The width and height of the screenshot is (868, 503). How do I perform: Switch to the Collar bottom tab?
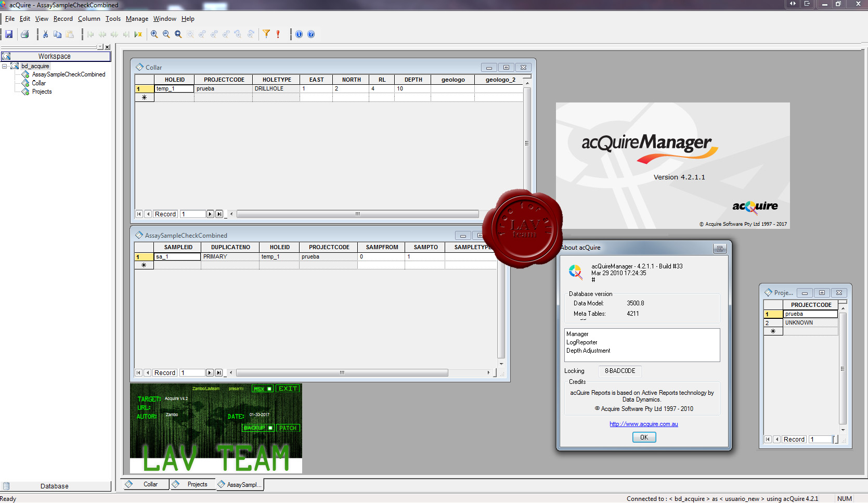point(146,484)
